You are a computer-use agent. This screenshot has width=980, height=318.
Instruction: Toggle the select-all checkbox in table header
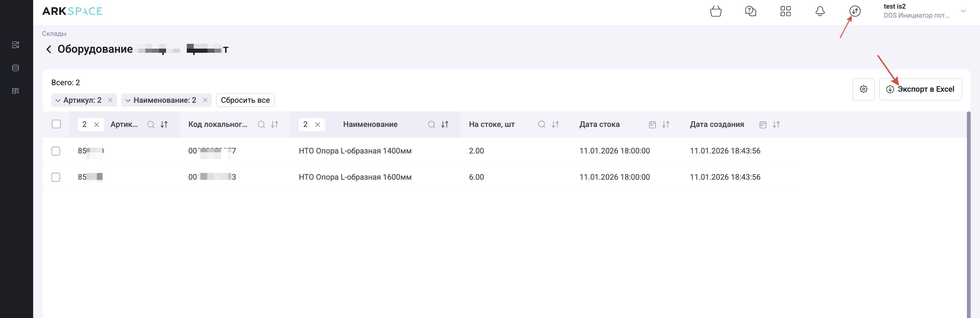[56, 124]
